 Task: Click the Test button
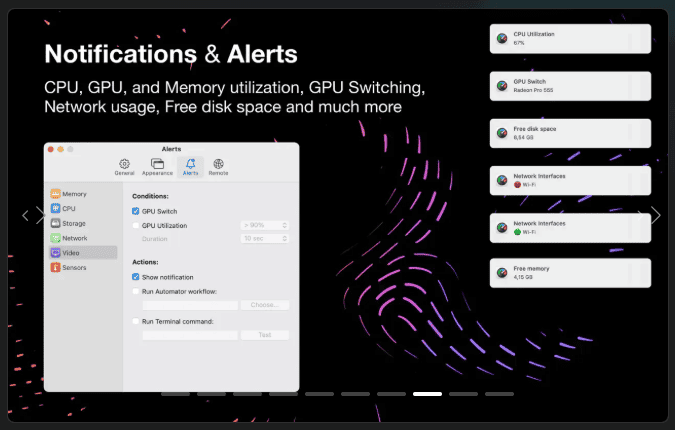(x=264, y=334)
